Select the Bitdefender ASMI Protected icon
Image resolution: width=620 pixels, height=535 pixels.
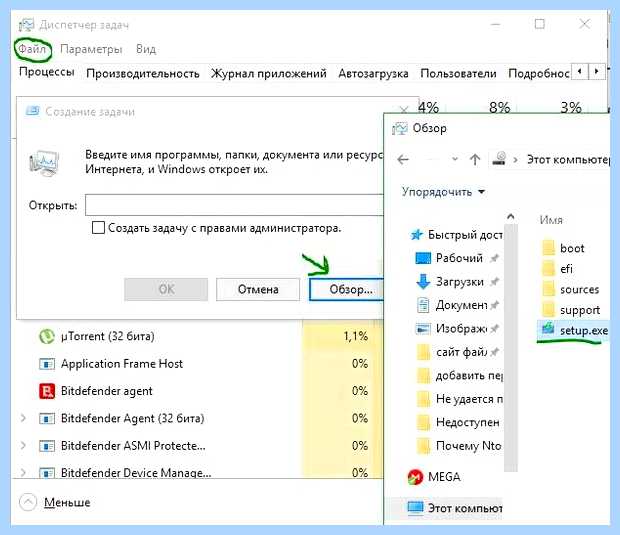(x=47, y=446)
